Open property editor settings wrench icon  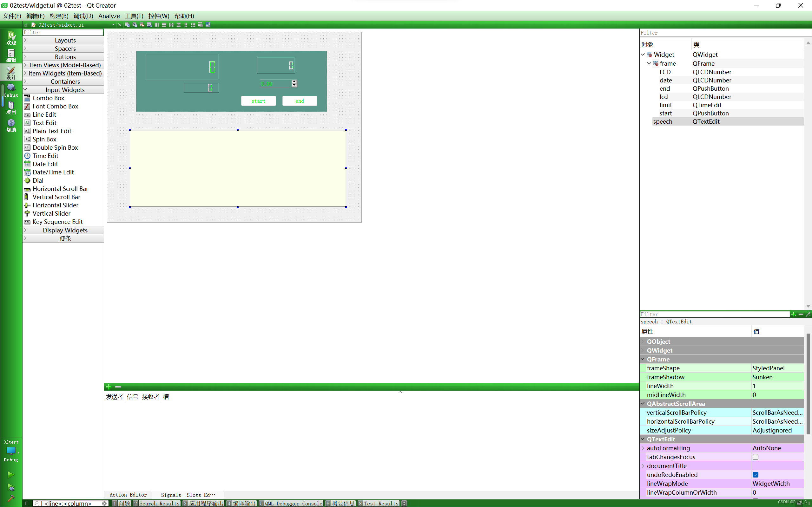(x=808, y=314)
